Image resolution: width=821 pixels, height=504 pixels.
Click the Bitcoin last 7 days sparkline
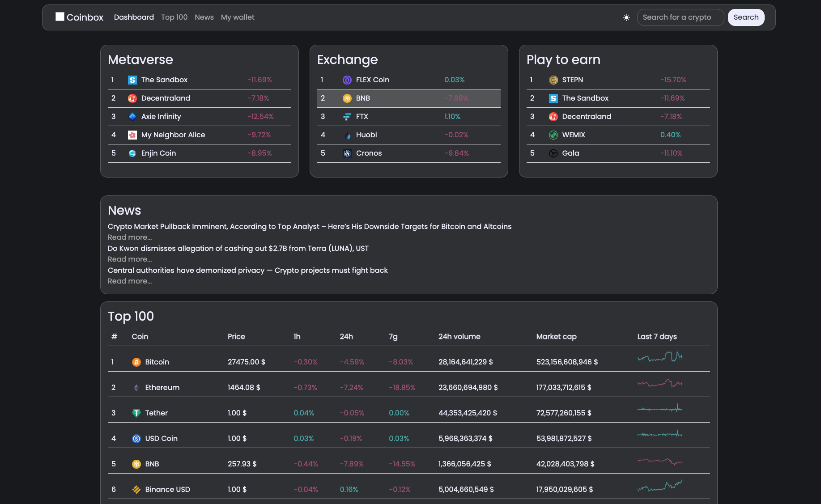point(660,357)
